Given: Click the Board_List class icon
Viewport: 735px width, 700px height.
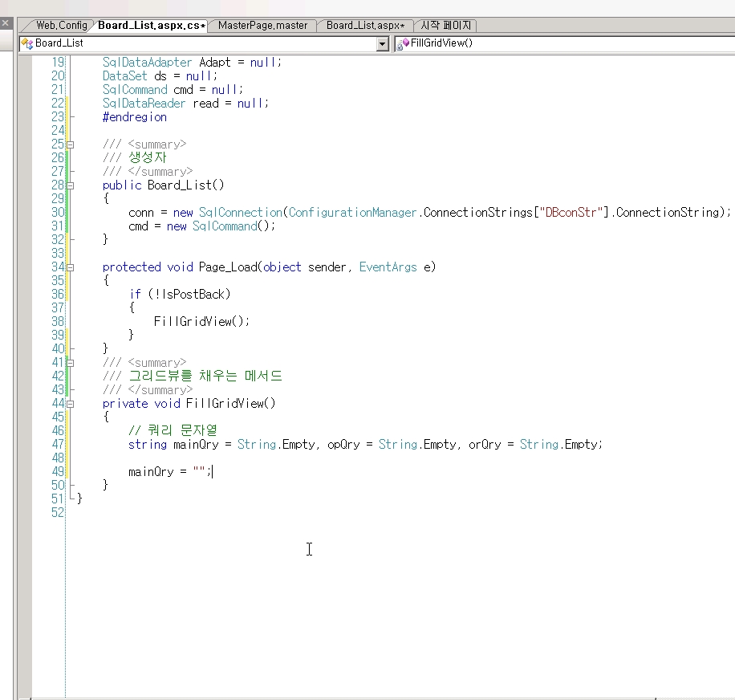Looking at the screenshot, I should (x=27, y=43).
